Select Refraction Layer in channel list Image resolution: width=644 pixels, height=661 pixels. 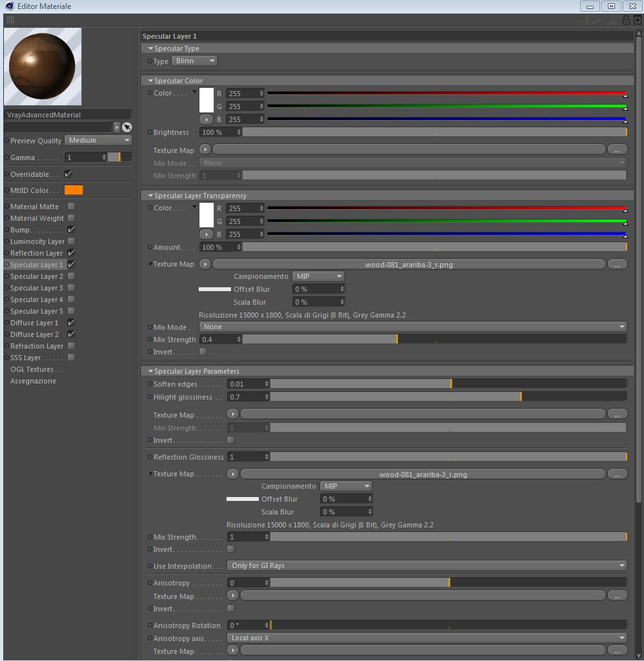tap(37, 346)
